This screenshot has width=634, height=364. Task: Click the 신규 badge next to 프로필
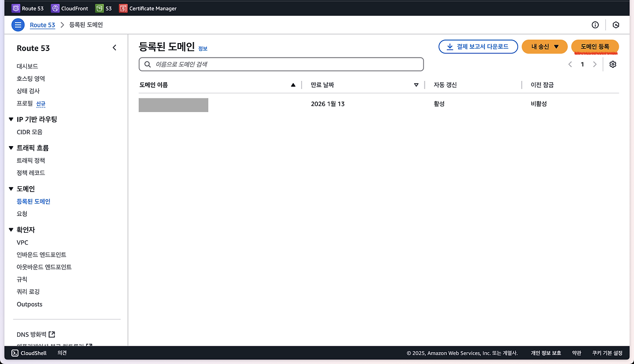point(41,104)
